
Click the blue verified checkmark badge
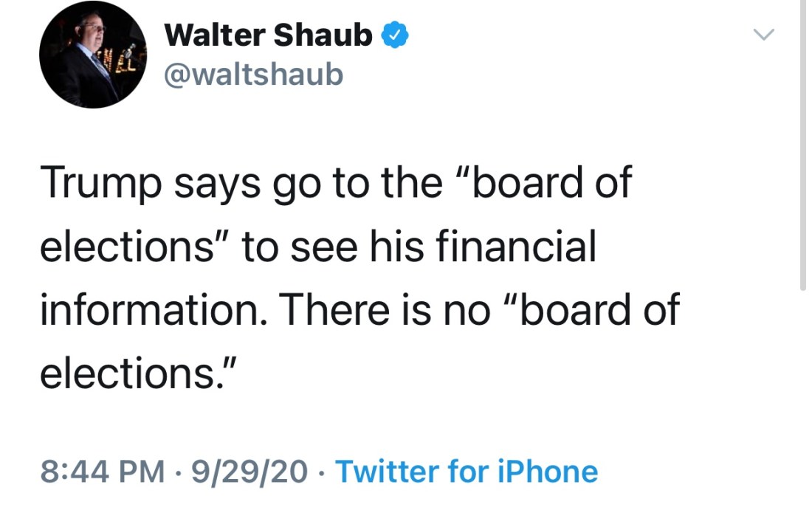click(395, 35)
